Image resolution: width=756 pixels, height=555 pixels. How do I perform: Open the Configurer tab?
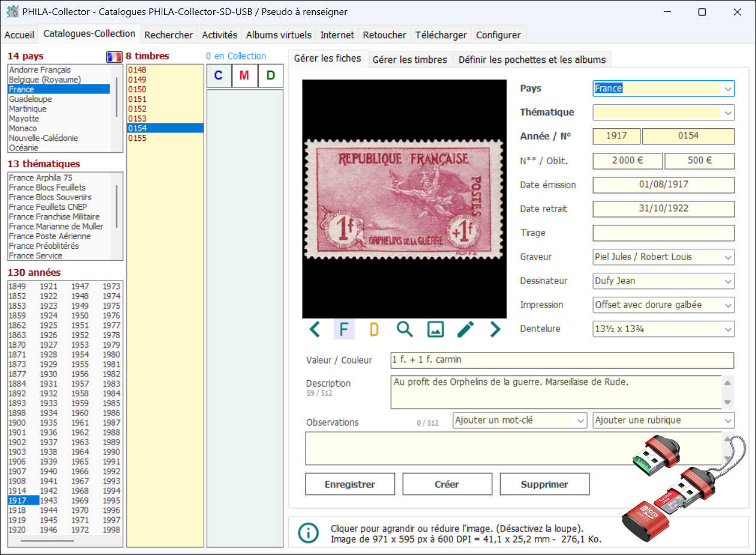498,35
